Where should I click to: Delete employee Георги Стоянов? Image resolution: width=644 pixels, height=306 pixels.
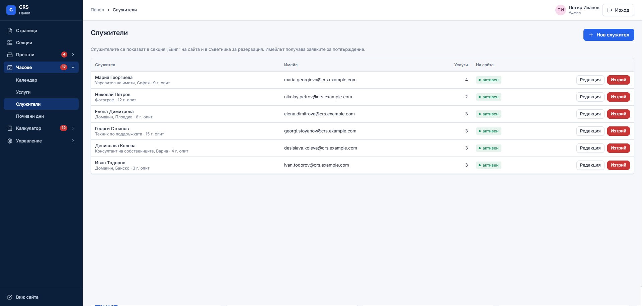[x=618, y=131]
